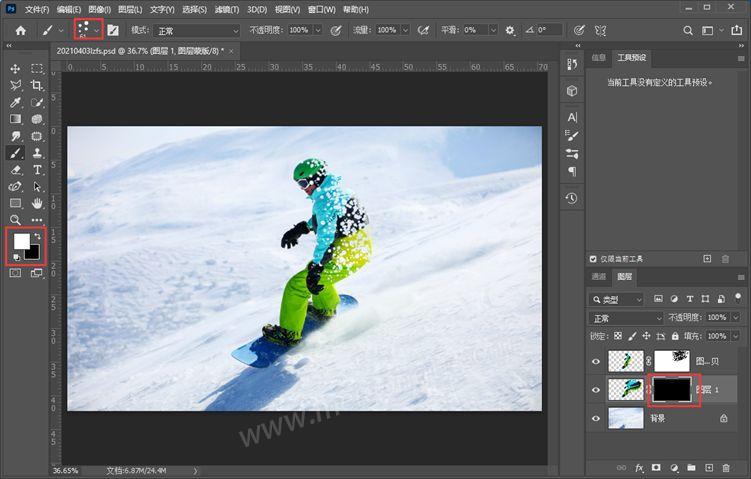Open the 模式 blend mode dropdown

click(x=197, y=31)
